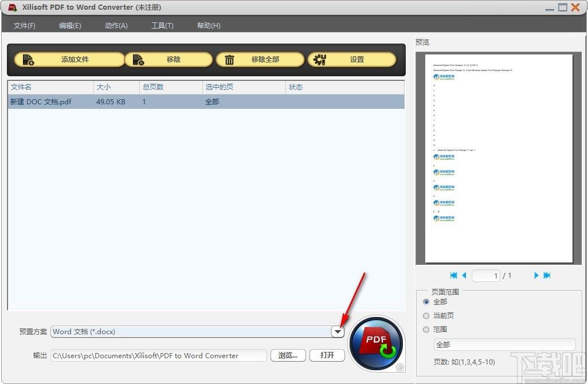The image size is (588, 384).
Task: Close the converter window
Action: (x=575, y=7)
